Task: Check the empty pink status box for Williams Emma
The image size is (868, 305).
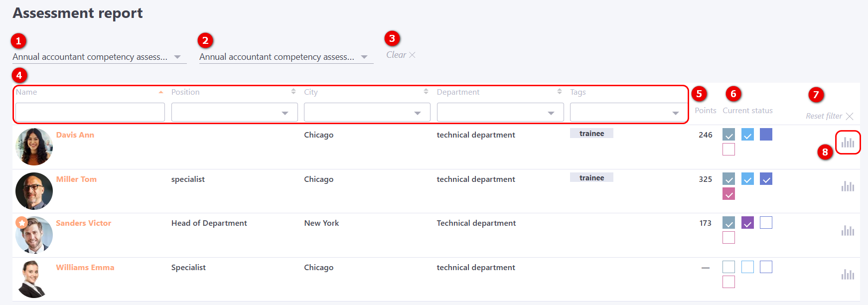Action: click(x=728, y=282)
